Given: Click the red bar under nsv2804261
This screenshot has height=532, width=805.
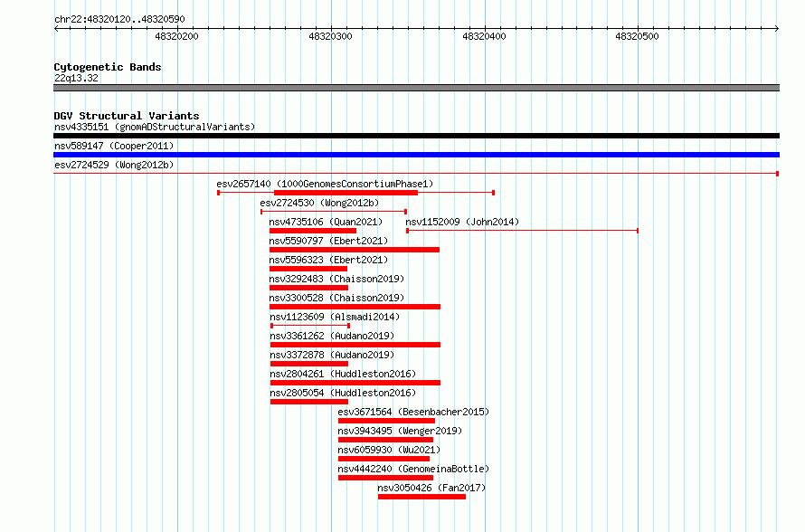Looking at the screenshot, I should 355,383.
